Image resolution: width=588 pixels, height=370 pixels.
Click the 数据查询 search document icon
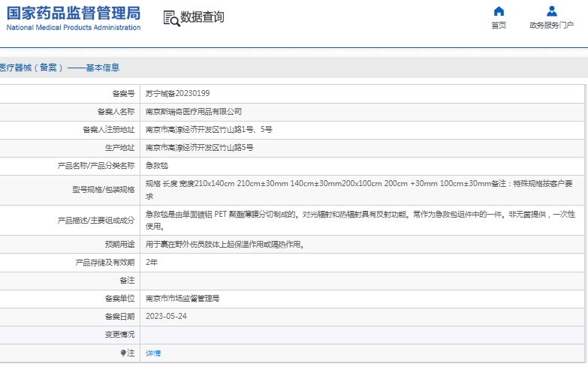pyautogui.click(x=171, y=18)
